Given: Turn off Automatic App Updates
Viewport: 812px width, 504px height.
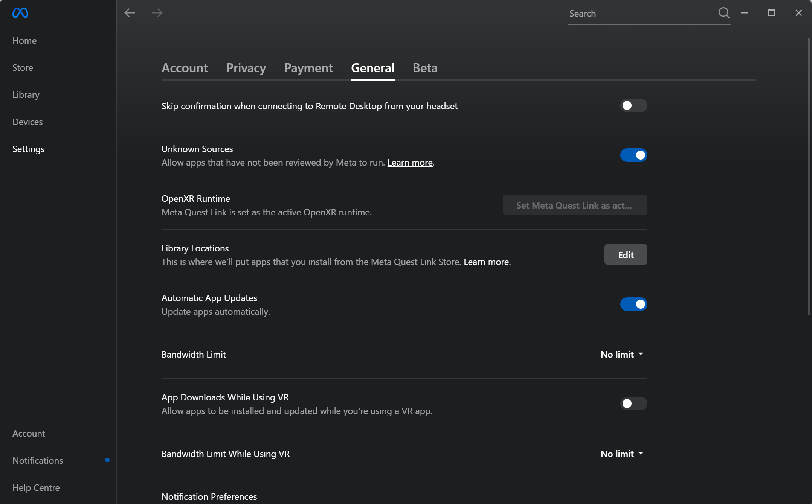Looking at the screenshot, I should click(633, 304).
